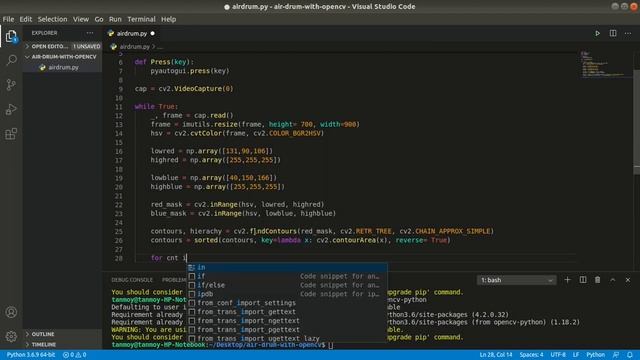Viewport: 640px width, 360px height.
Task: Close the terminal panel
Action: tap(628, 280)
